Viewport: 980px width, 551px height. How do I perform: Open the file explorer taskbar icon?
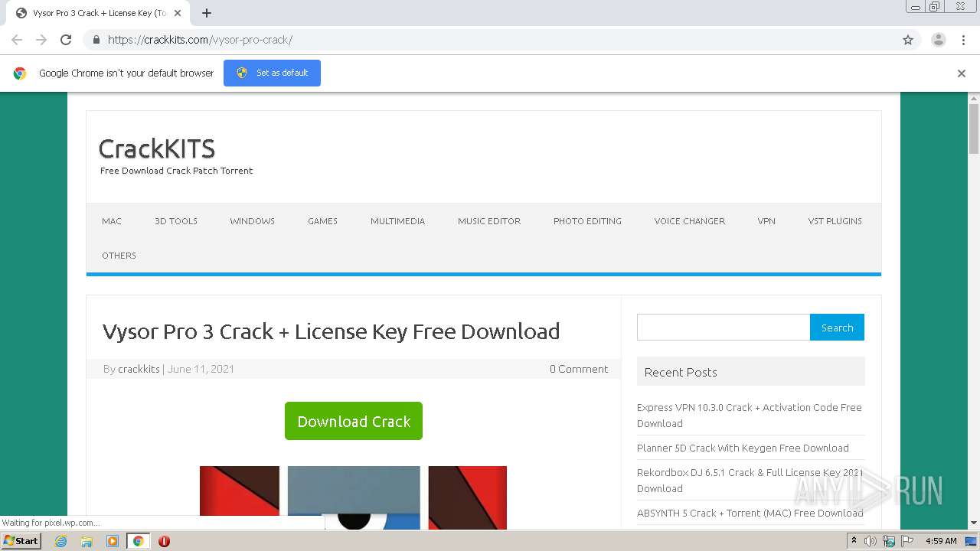pyautogui.click(x=87, y=541)
